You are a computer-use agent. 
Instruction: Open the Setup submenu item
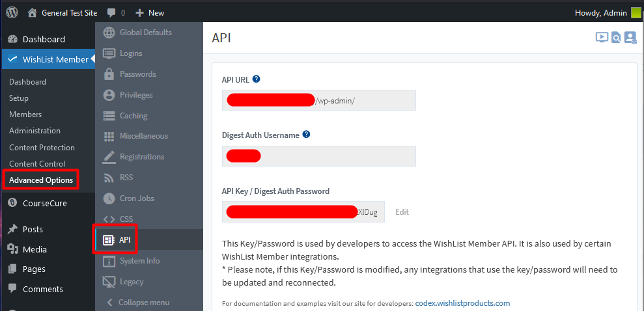click(x=19, y=98)
